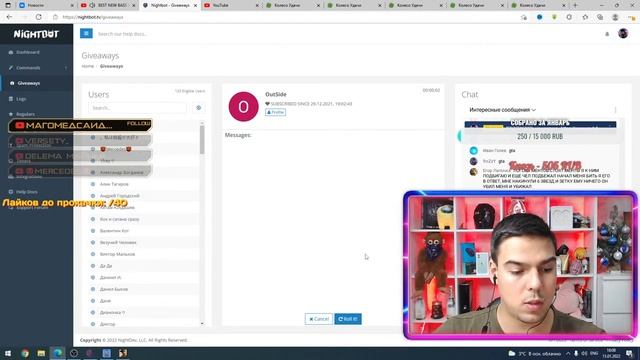Reload the page with refresh icon

click(x=38, y=17)
